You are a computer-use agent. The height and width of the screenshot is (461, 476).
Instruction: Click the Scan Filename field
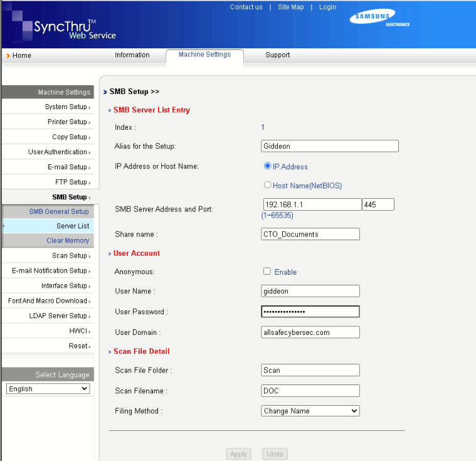coord(310,391)
